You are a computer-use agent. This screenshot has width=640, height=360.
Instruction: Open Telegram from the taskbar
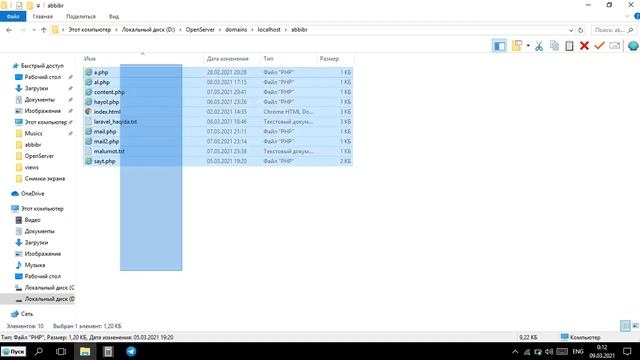(131, 351)
